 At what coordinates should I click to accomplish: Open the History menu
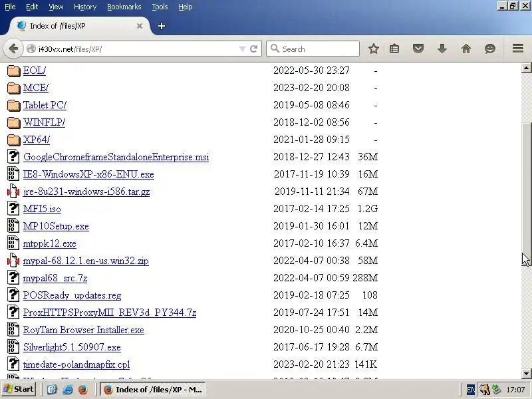coord(85,7)
